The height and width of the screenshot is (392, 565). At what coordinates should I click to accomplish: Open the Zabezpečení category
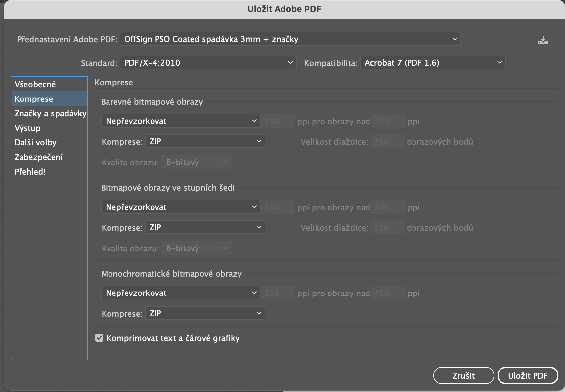pyautogui.click(x=49, y=157)
